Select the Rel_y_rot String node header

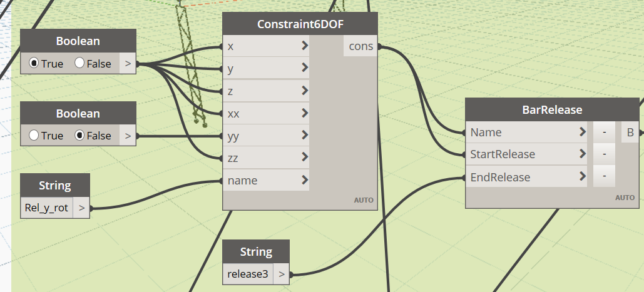pyautogui.click(x=55, y=185)
